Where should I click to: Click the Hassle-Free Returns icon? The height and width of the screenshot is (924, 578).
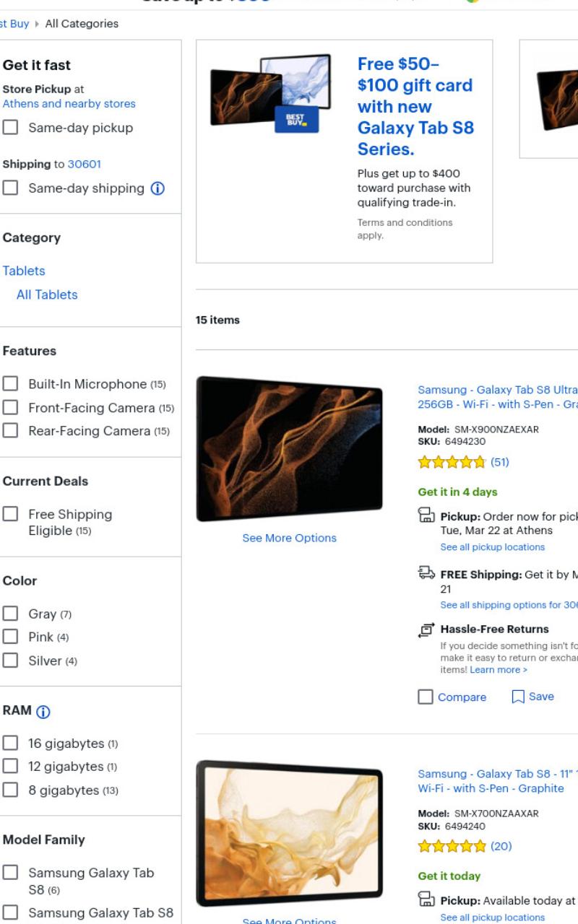coord(427,629)
